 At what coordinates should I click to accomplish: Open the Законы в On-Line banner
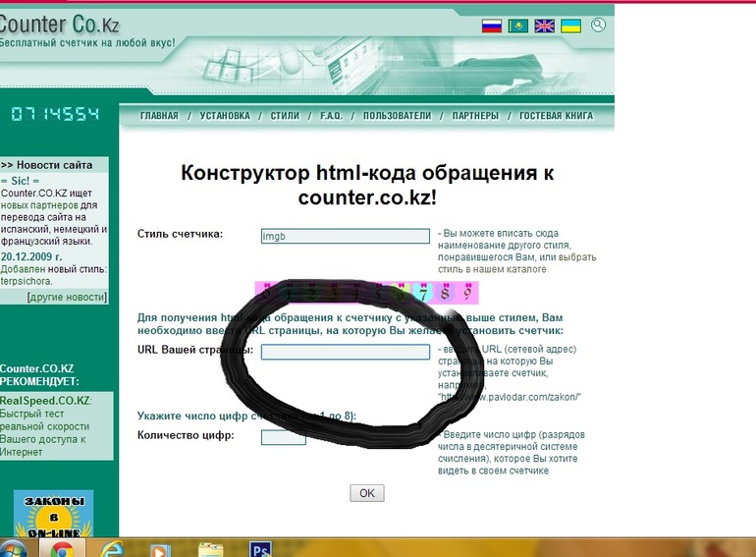tap(54, 514)
